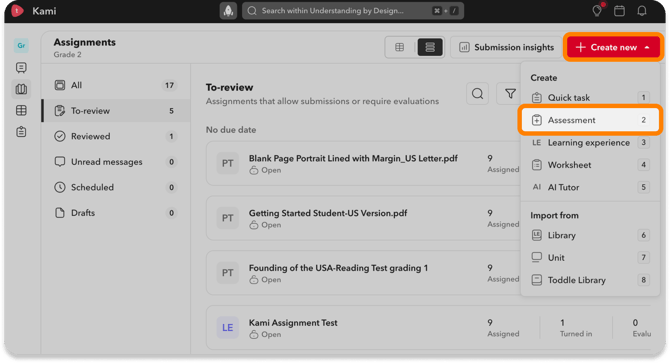Open the grid table icon in sidebar
This screenshot has width=670, height=363.
(21, 111)
